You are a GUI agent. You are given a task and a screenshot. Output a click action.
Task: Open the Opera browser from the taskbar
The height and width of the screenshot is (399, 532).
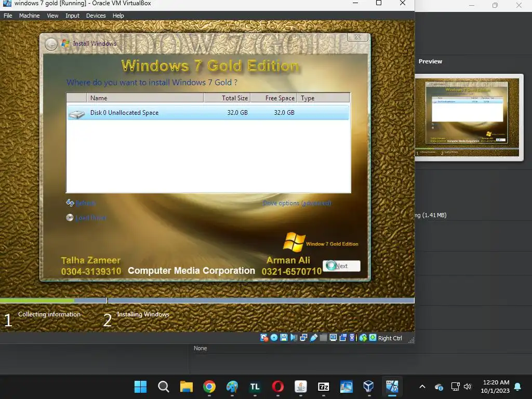point(278,387)
